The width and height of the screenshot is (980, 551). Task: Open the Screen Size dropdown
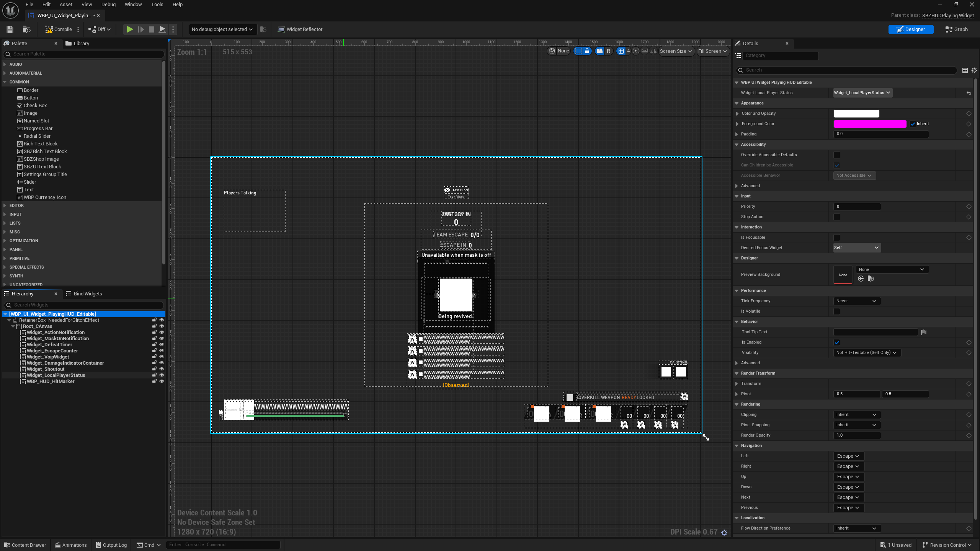coord(676,51)
